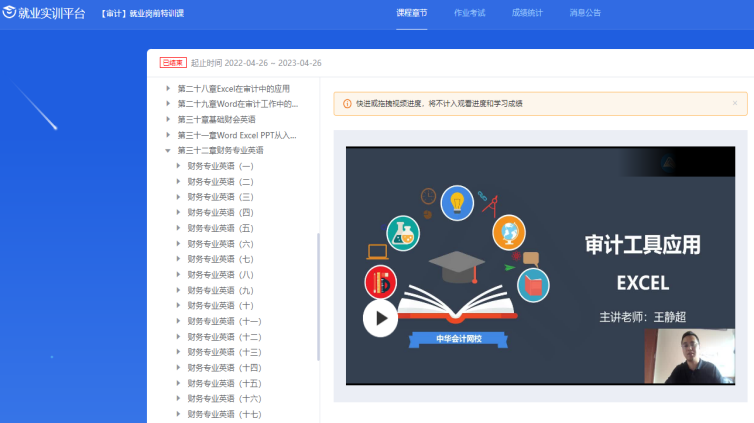
Task: Expand the 第三十章基础财会英语 chapter arrow
Action: point(168,119)
